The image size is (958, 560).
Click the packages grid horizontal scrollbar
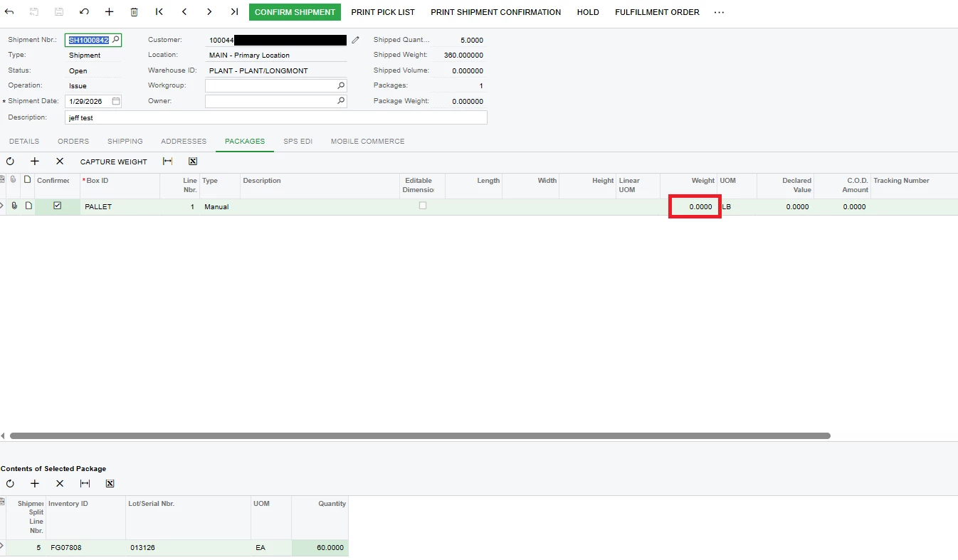420,435
